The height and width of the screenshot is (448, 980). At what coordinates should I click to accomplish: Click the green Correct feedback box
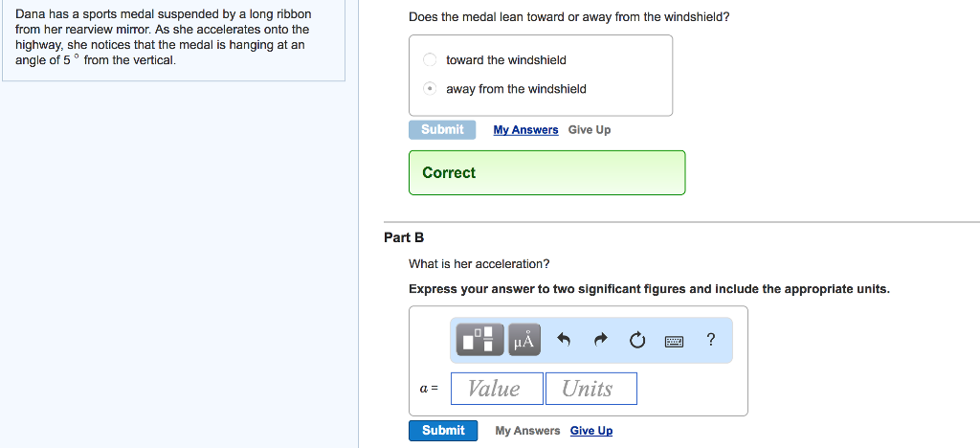pyautogui.click(x=546, y=173)
